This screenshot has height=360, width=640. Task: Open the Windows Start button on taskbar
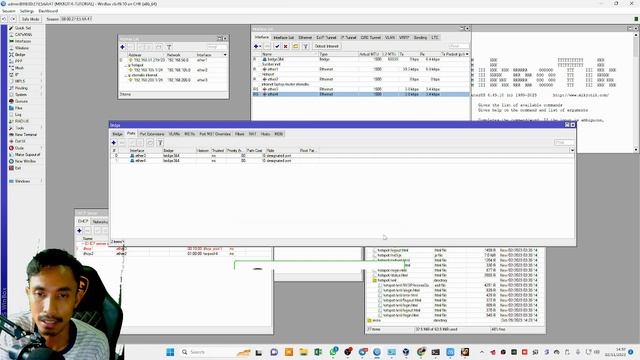(170, 352)
